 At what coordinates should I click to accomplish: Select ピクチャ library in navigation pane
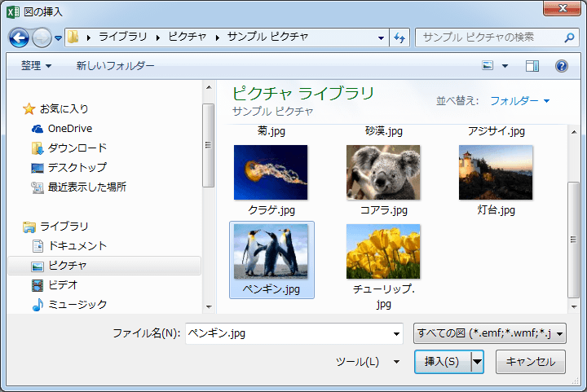point(104,266)
